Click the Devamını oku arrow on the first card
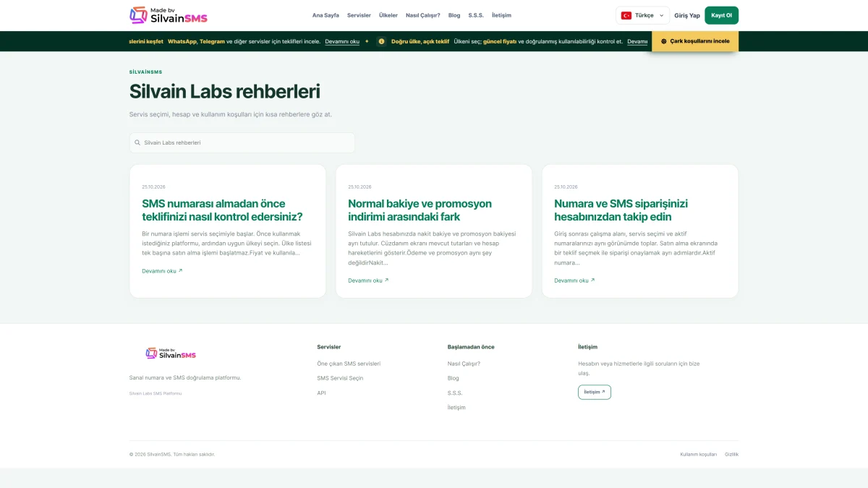The width and height of the screenshot is (868, 488). point(180,270)
